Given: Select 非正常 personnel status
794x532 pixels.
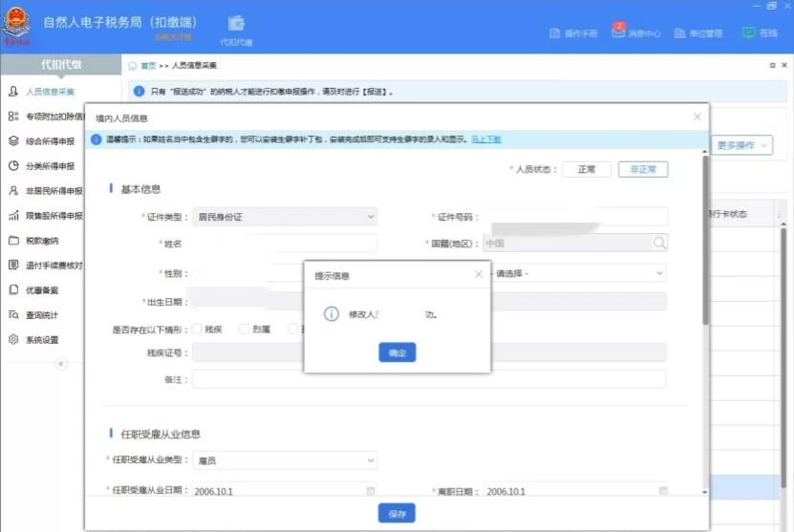Looking at the screenshot, I should [x=643, y=169].
